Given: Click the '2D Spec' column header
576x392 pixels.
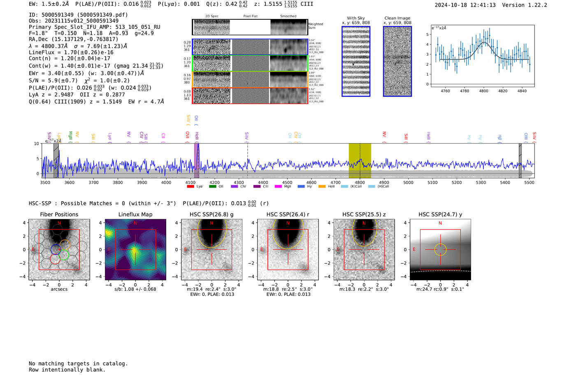Looking at the screenshot, I should tap(212, 16).
